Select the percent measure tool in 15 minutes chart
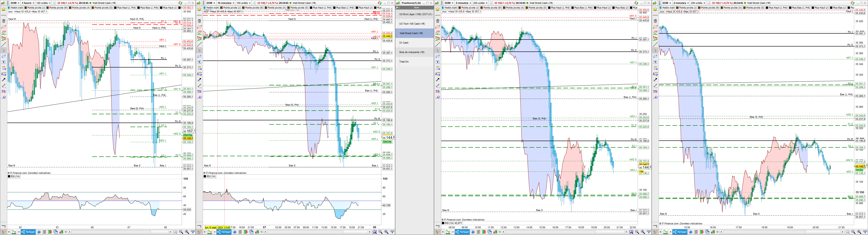The image size is (868, 235). click(199, 92)
